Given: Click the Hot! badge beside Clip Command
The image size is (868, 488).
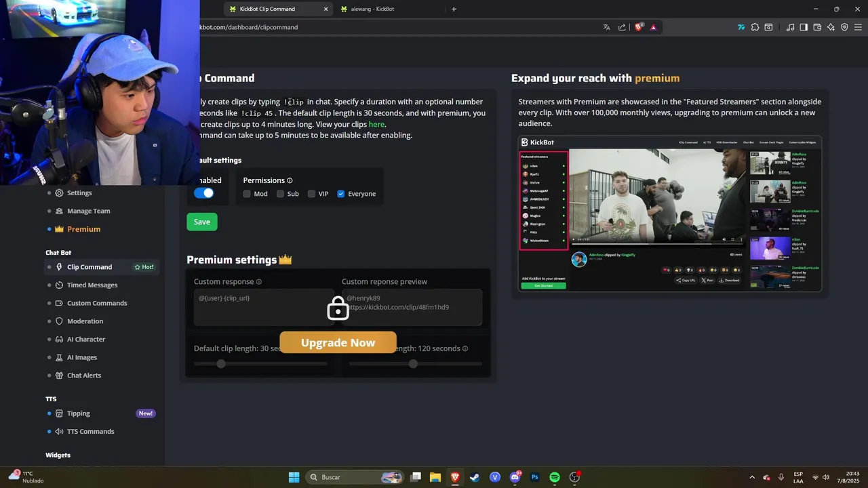Looking at the screenshot, I should (144, 267).
